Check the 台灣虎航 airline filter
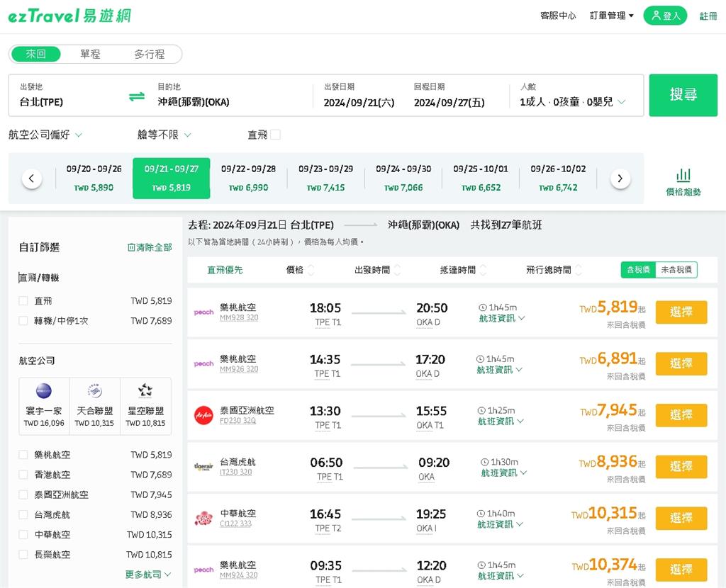The image size is (726, 588). coord(23,514)
